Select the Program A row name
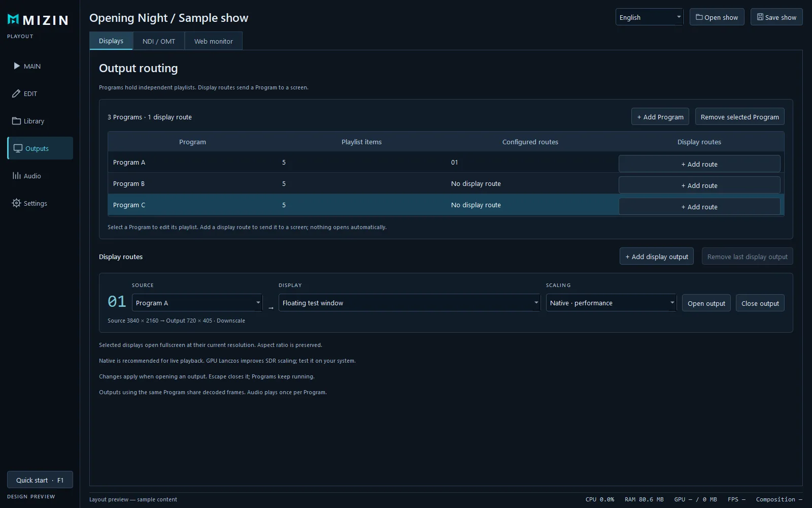812x508 pixels. 129,163
